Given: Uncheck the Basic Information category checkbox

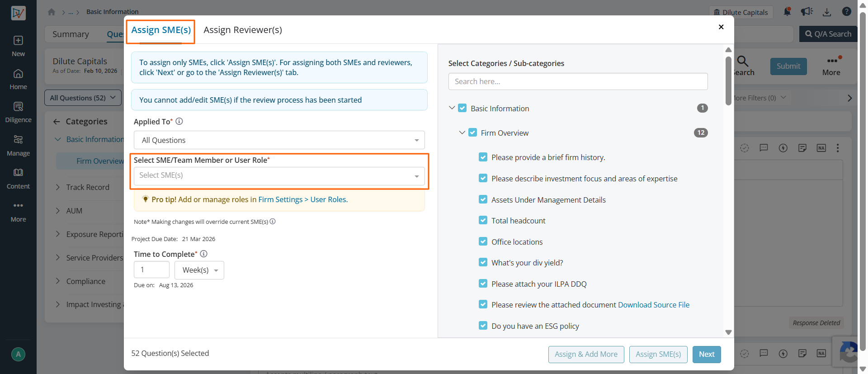Looking at the screenshot, I should point(462,108).
